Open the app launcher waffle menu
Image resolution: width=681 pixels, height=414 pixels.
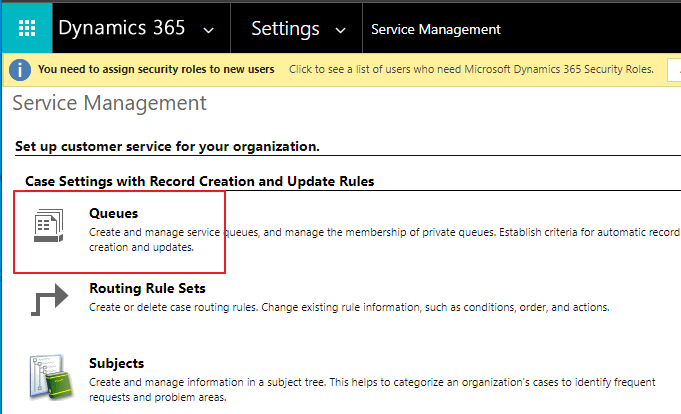click(27, 29)
